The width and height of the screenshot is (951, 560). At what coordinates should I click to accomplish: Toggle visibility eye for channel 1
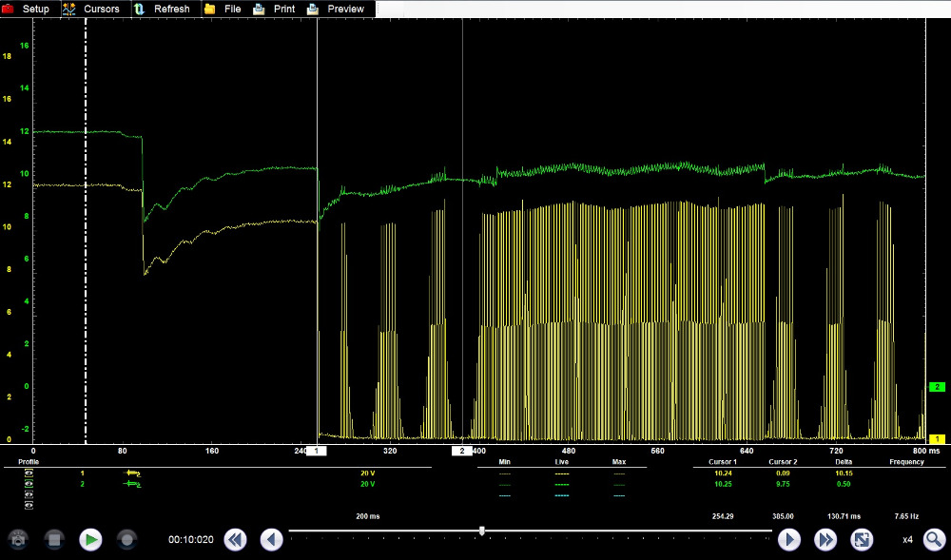29,473
